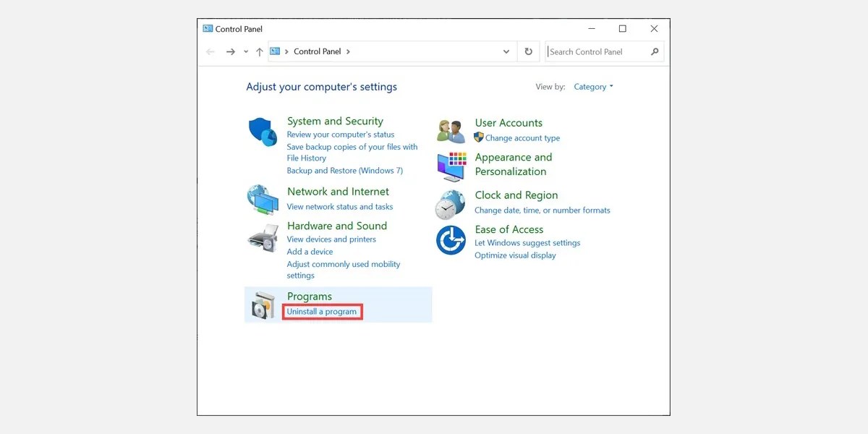This screenshot has width=868, height=434.
Task: Click the refresh button in the toolbar
Action: [528, 51]
